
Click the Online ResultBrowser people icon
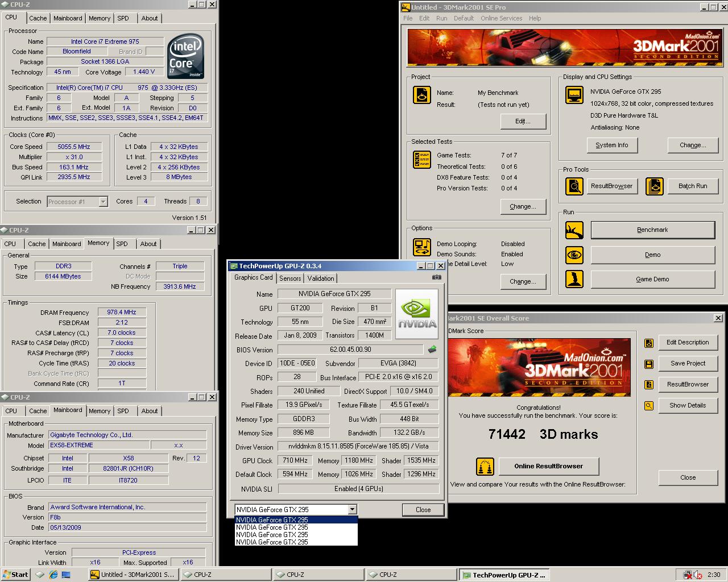coord(485,467)
